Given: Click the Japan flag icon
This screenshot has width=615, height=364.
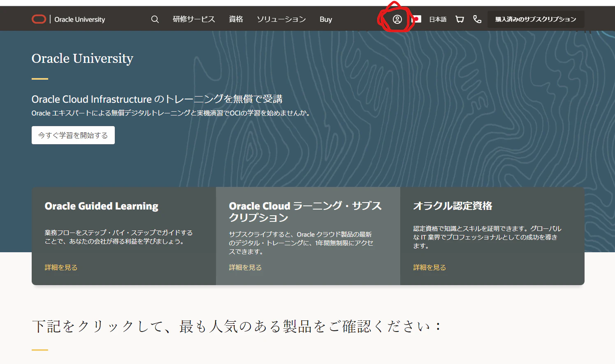Looking at the screenshot, I should click(x=416, y=19).
